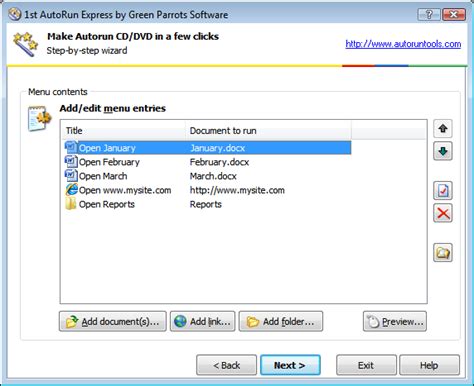474x386 pixels.
Task: Proceed with the Next button
Action: coord(290,365)
